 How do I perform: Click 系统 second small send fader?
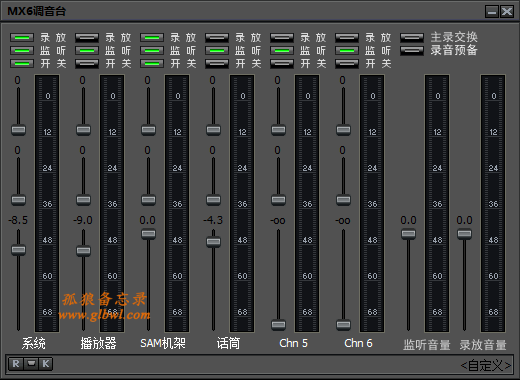pyautogui.click(x=18, y=200)
